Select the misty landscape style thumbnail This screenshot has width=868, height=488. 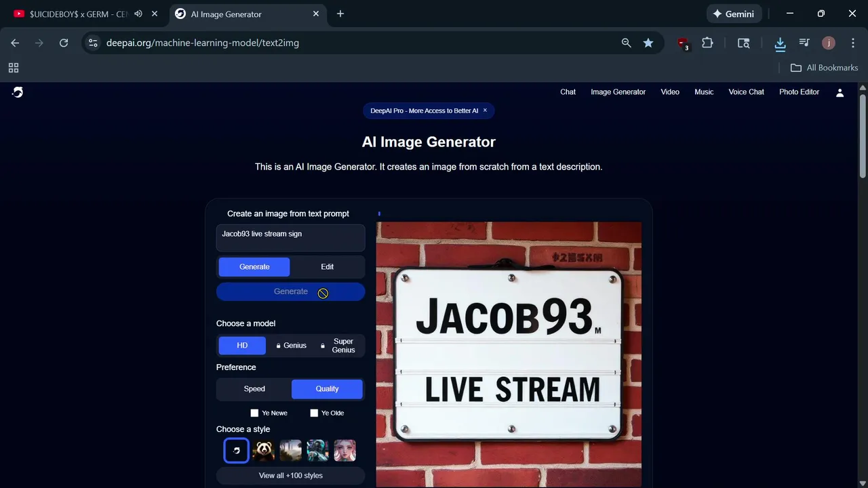pyautogui.click(x=290, y=451)
